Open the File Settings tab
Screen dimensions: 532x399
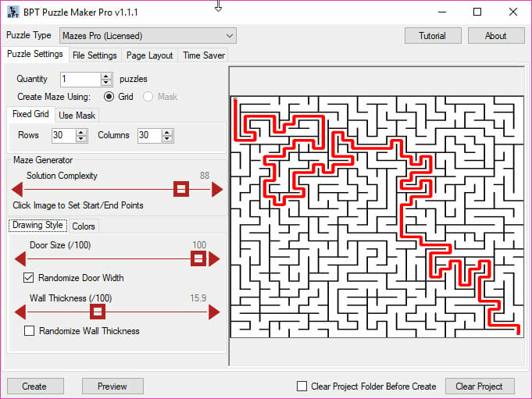point(95,55)
